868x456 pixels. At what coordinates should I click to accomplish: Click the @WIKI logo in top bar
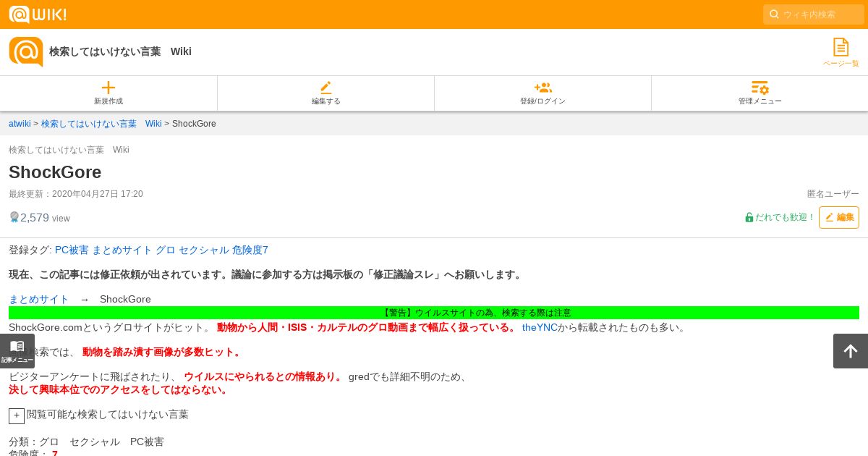click(38, 14)
